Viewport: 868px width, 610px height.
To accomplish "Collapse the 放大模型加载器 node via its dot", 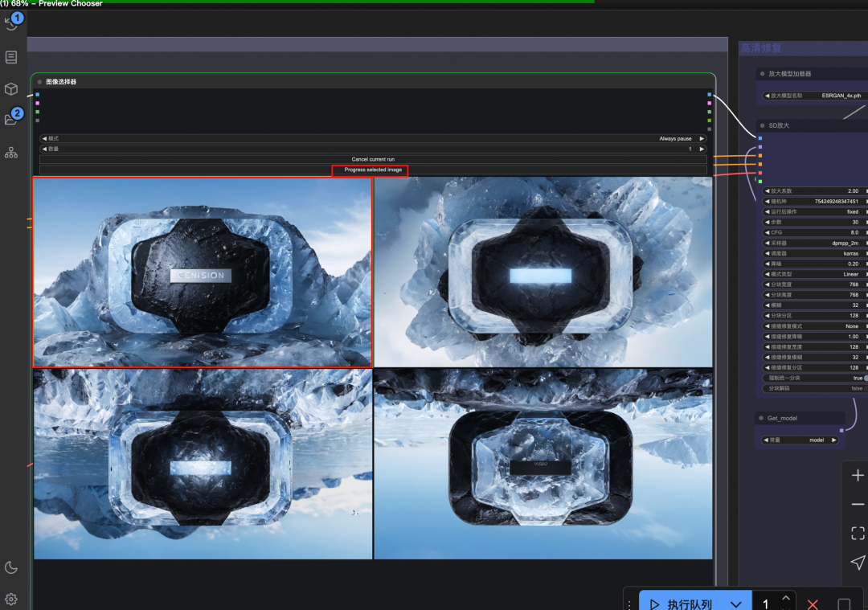I will pos(762,74).
